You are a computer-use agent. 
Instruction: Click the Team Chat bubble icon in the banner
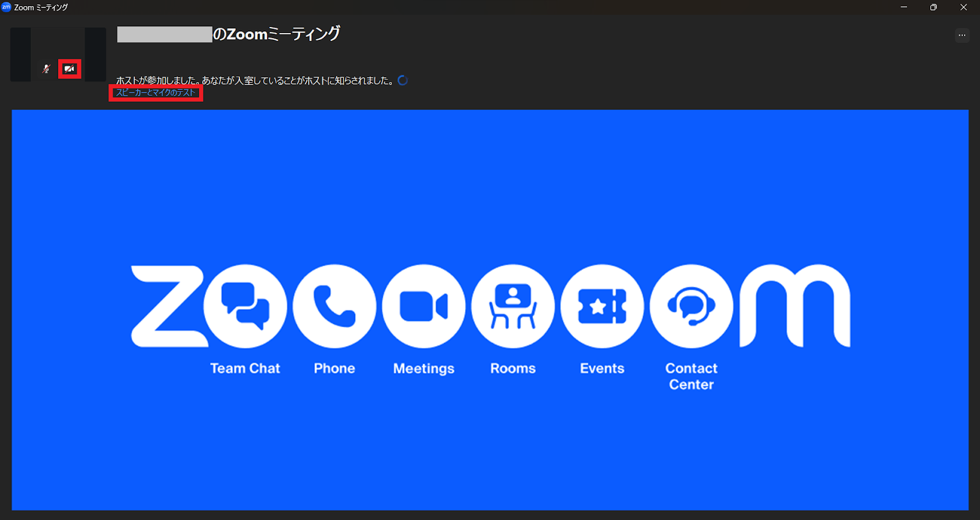coord(245,306)
